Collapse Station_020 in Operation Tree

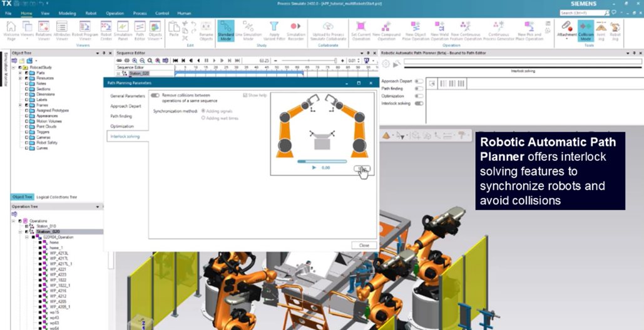coord(20,232)
